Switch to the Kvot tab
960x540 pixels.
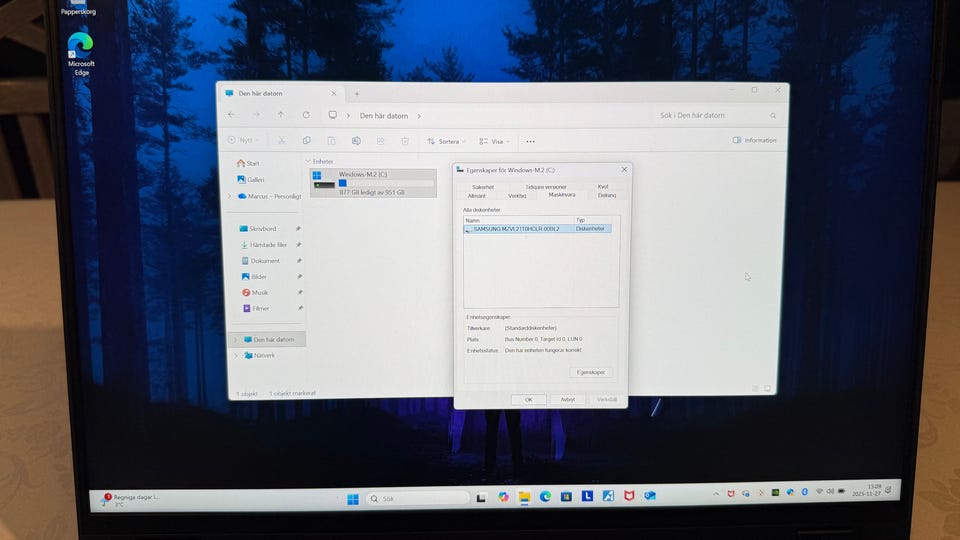pos(603,187)
